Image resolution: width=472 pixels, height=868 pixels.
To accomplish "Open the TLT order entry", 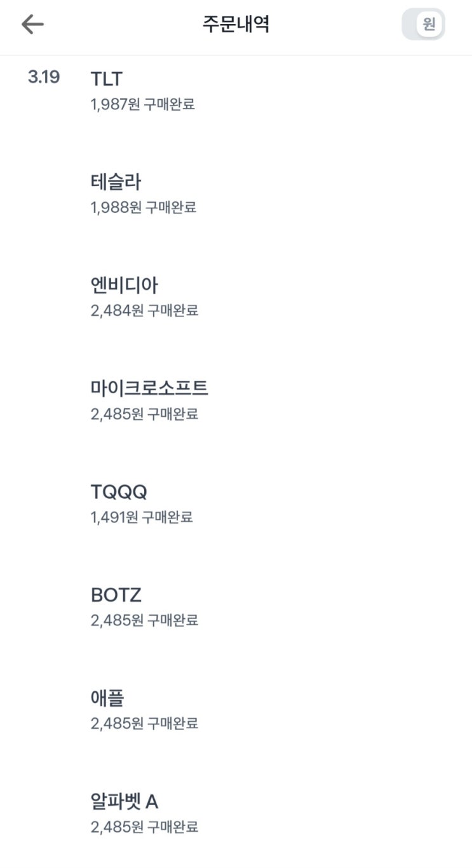I will [x=107, y=79].
